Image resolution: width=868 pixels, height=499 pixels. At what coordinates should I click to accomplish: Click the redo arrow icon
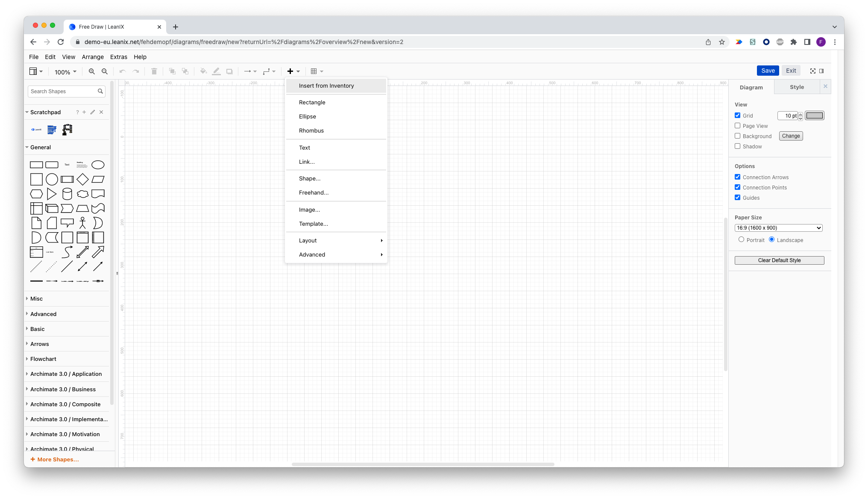(136, 71)
